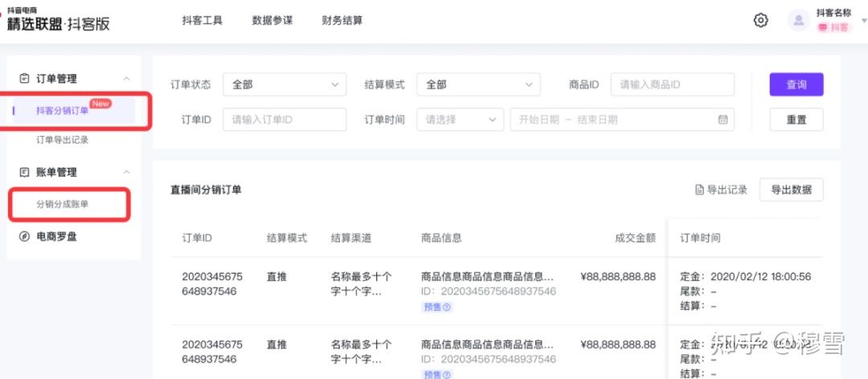Open the 结算模式 dropdown
Image resolution: width=868 pixels, height=379 pixels.
[478, 84]
